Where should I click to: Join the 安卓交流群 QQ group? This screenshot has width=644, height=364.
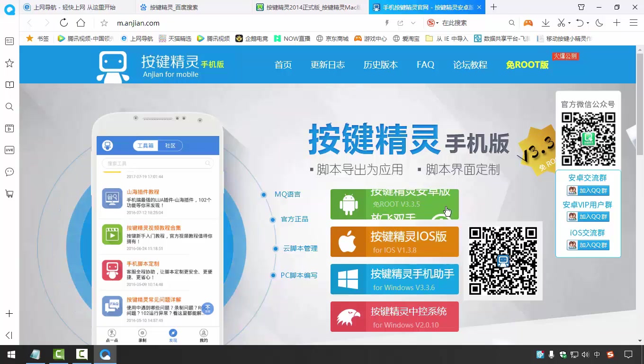pyautogui.click(x=588, y=191)
